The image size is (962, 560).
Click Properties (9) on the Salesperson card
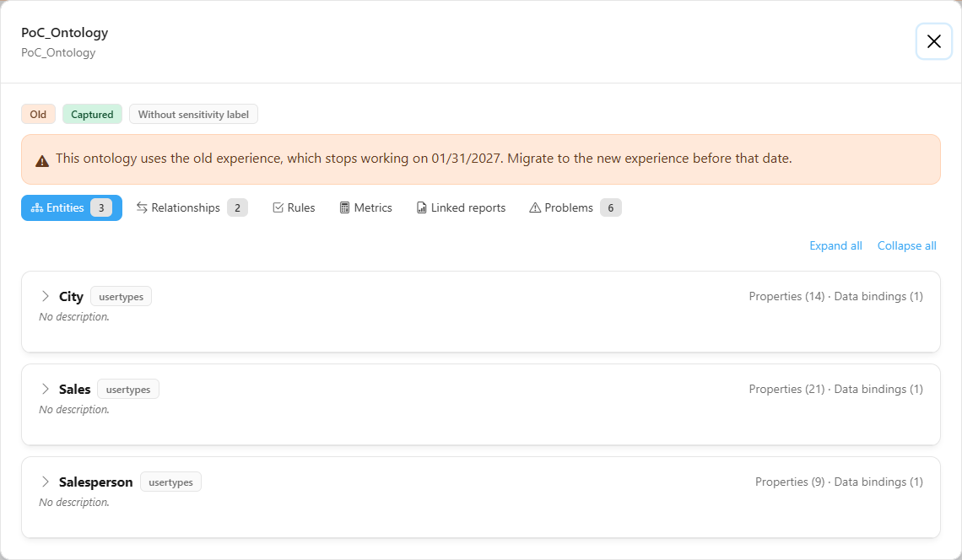coord(790,482)
